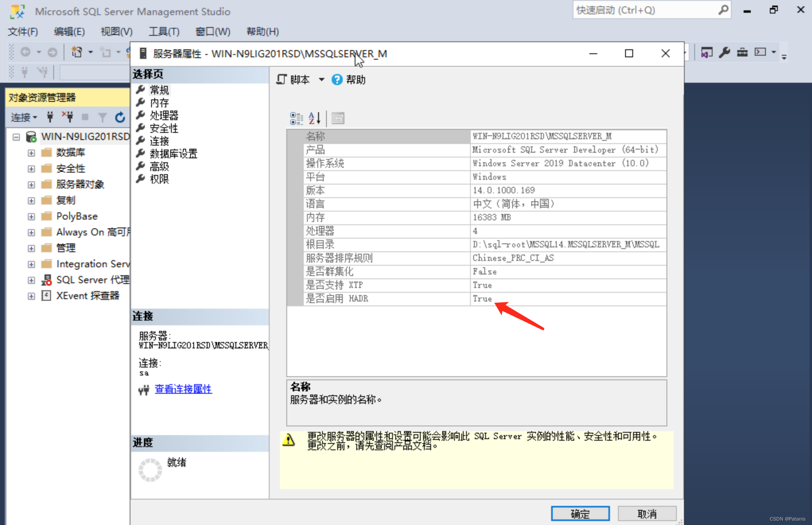Click the toolbox toolbar icon

(742, 52)
